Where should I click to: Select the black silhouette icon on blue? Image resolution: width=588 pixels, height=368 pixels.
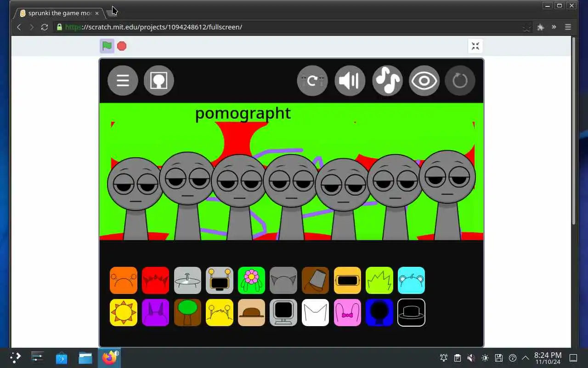tap(379, 312)
